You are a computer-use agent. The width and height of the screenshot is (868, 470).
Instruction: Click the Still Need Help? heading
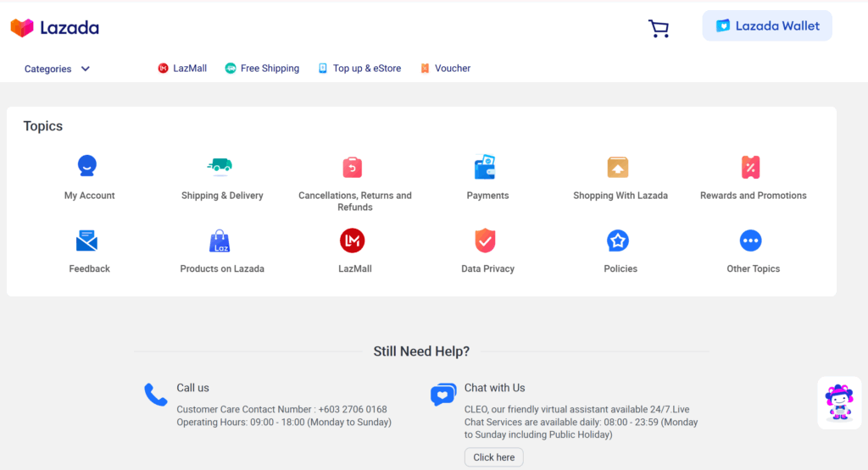click(x=421, y=351)
